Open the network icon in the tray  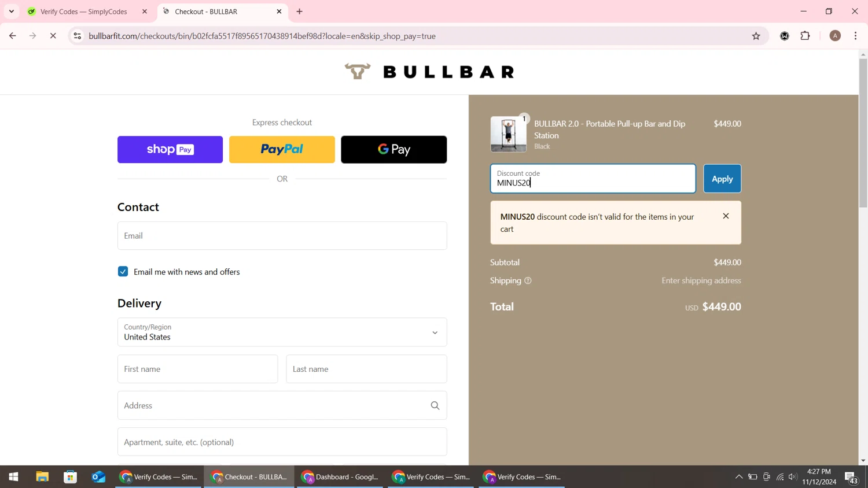pos(780,477)
